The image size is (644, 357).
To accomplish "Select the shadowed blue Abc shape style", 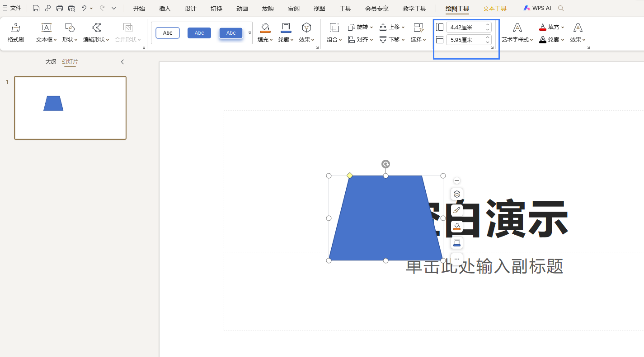I will [231, 33].
